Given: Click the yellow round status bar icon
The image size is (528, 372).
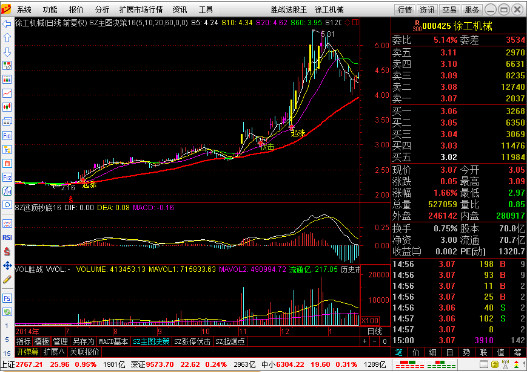Looking at the screenshot, I should 494,364.
